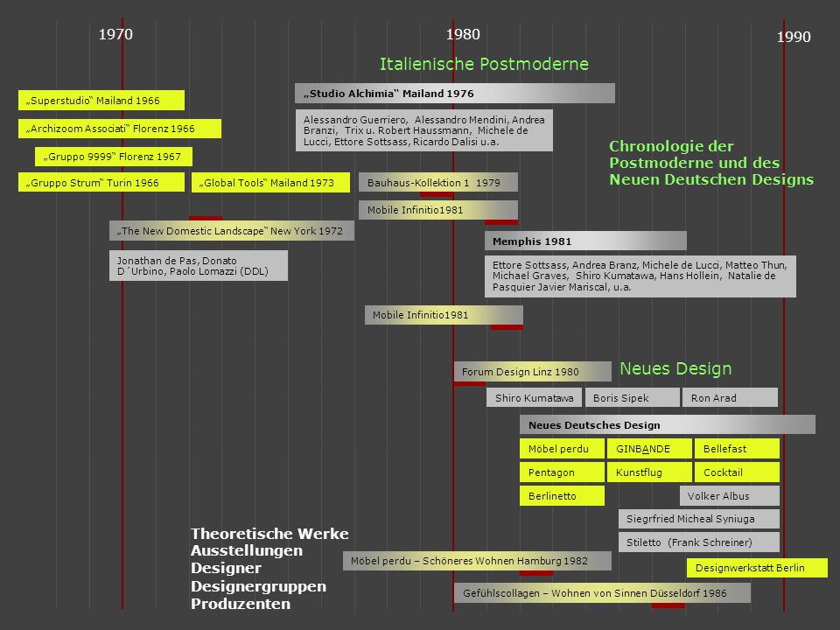Image resolution: width=840 pixels, height=630 pixels.
Task: Click the Designergruppen legend line
Action: 258,586
